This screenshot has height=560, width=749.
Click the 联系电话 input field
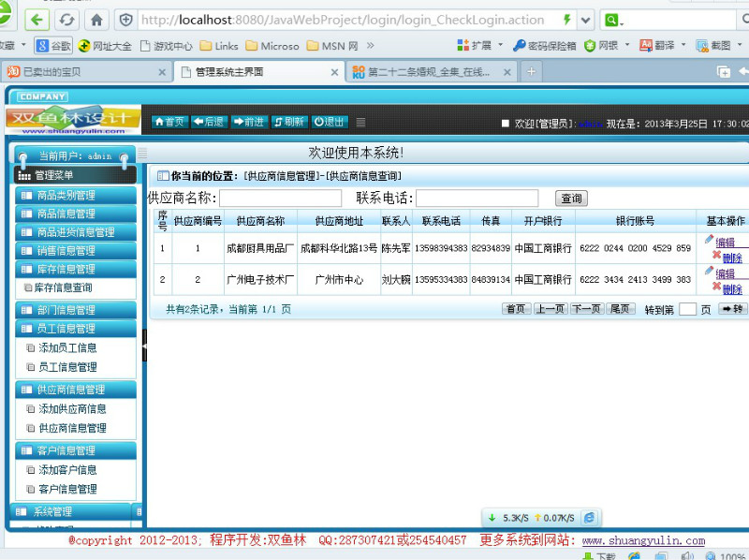pyautogui.click(x=477, y=198)
